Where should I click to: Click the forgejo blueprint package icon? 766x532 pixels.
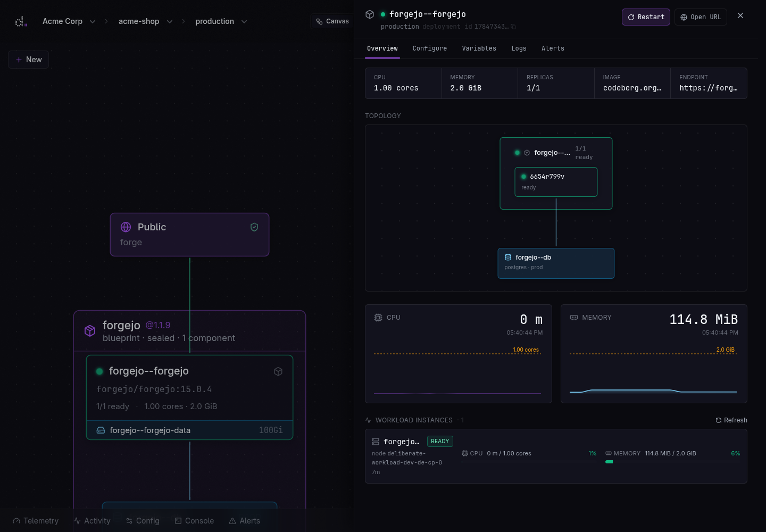[90, 331]
